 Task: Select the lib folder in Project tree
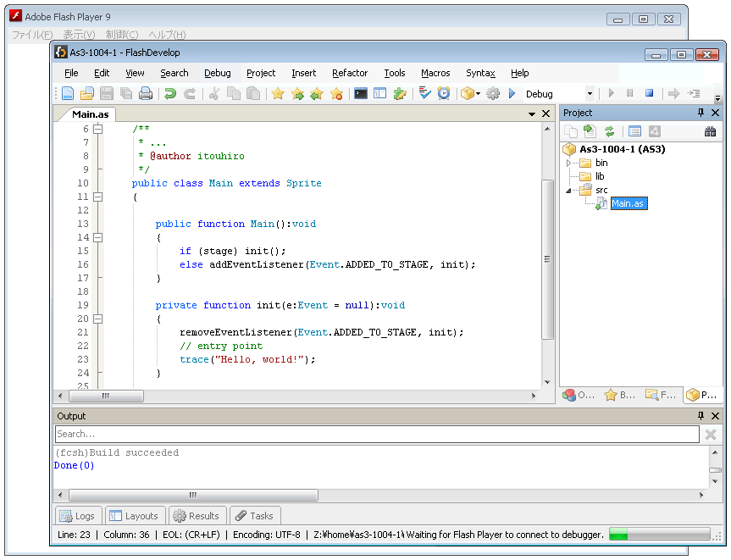tap(600, 176)
